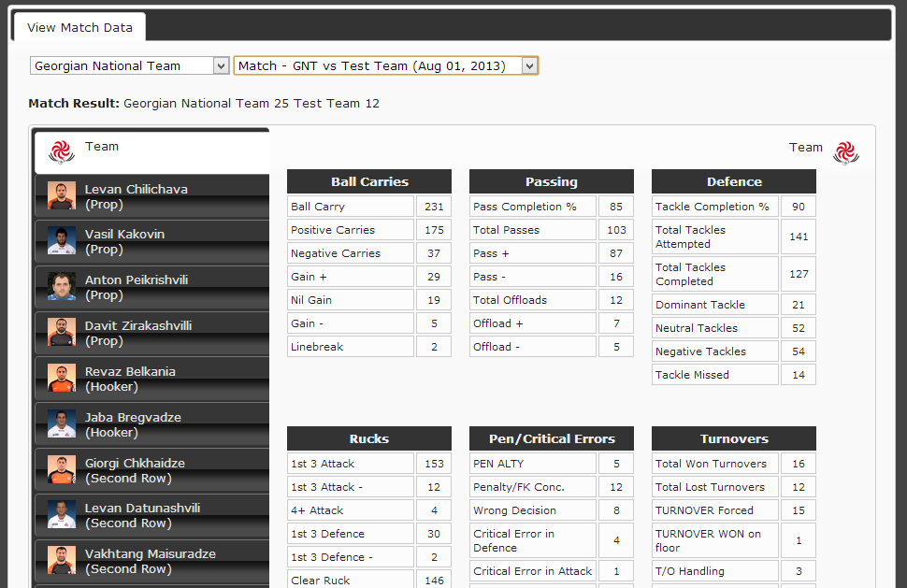Click the Georgian logo at top right
907x588 pixels.
(x=846, y=153)
